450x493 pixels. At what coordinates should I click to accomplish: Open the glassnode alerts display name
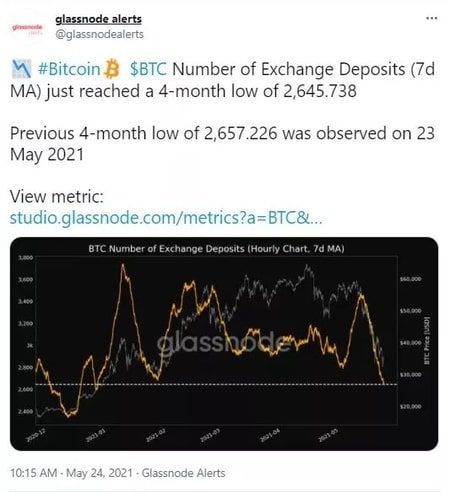[99, 19]
